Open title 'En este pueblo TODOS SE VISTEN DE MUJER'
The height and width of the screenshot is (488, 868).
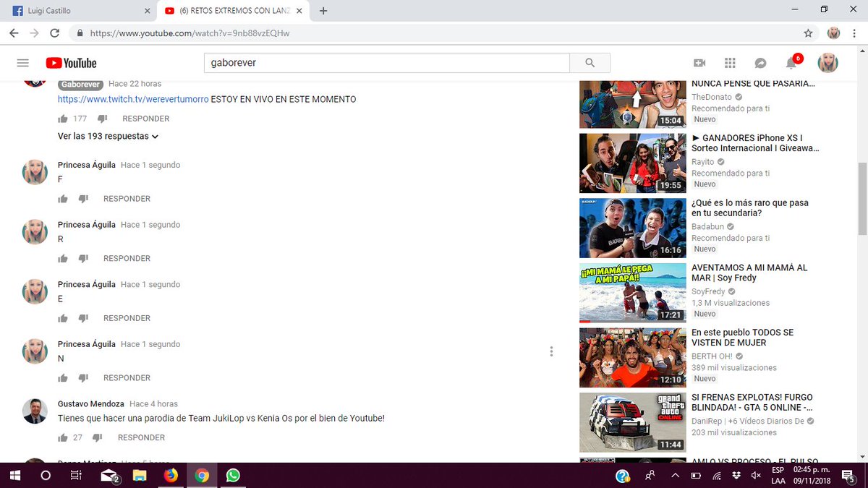[x=742, y=338]
